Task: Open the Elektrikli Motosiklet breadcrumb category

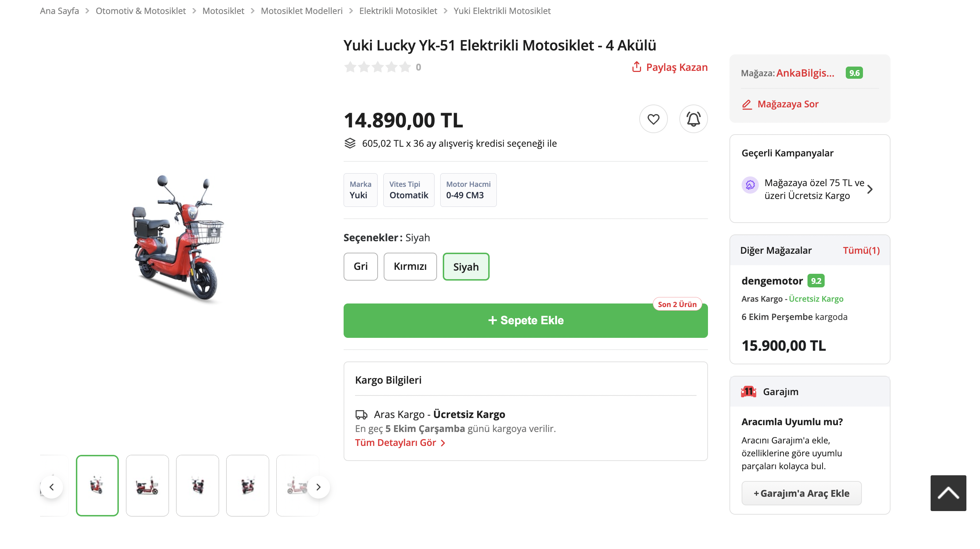Action: coord(398,11)
